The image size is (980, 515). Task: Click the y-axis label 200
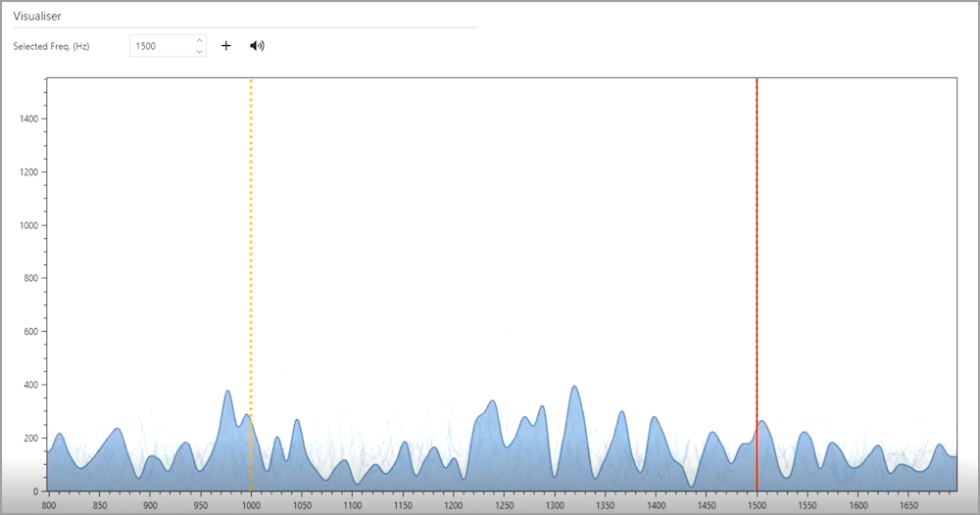[31, 439]
